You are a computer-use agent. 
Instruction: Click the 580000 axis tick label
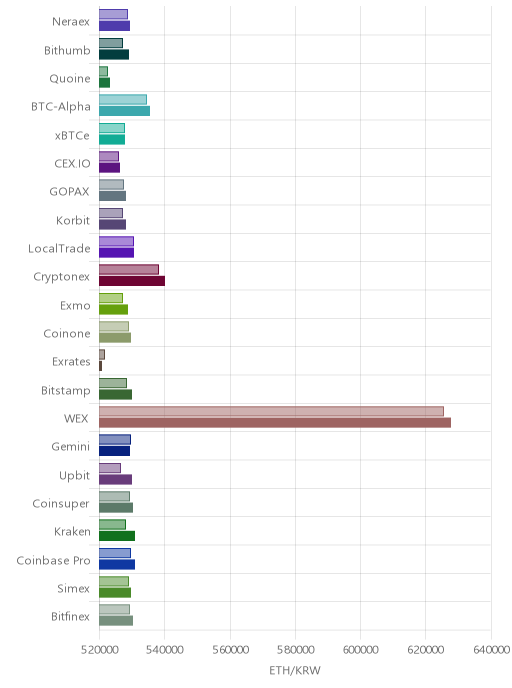click(x=295, y=650)
